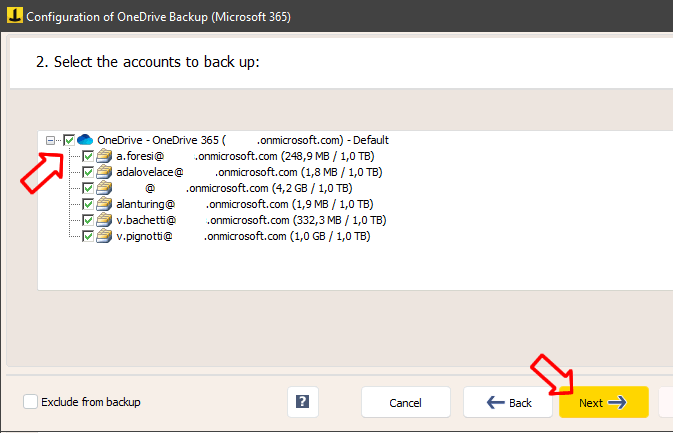
Task: Click the account icon of the 4,2 GB account
Action: point(104,188)
